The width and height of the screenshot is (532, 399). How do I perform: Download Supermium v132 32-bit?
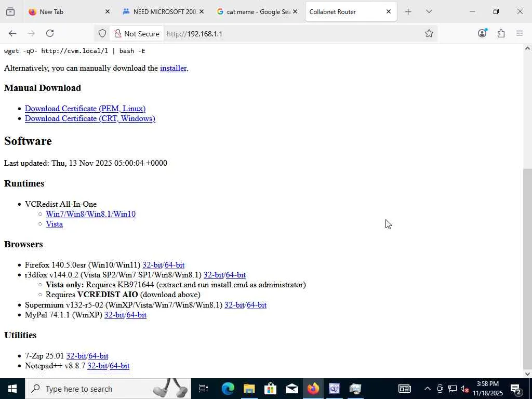234,305
